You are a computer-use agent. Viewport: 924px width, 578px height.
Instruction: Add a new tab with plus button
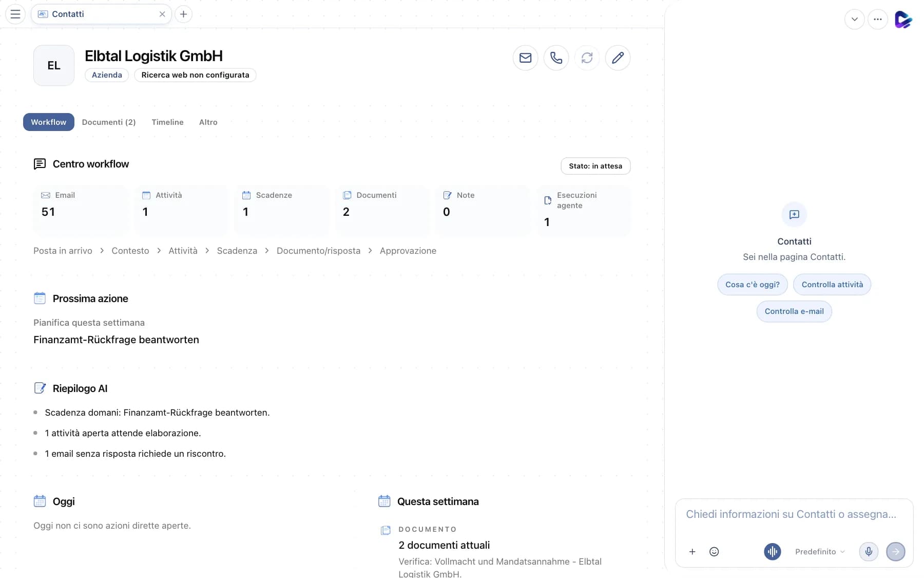point(183,14)
